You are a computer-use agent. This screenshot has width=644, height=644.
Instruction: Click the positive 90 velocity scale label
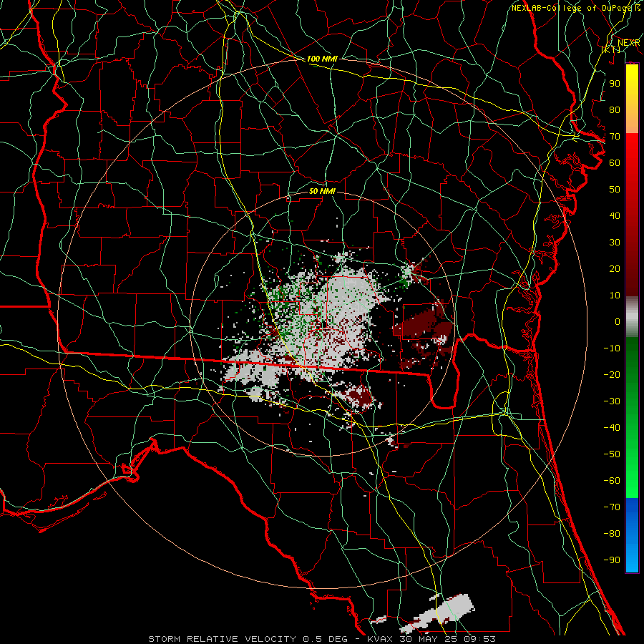point(615,84)
